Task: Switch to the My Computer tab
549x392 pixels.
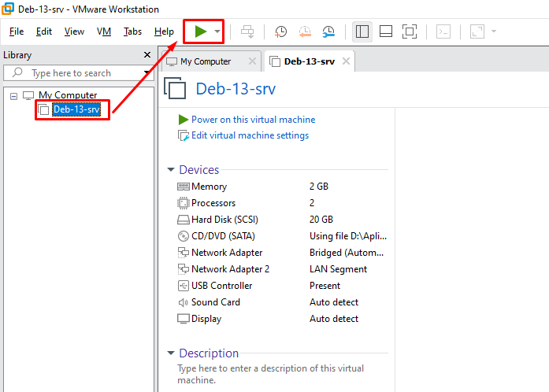Action: point(205,61)
